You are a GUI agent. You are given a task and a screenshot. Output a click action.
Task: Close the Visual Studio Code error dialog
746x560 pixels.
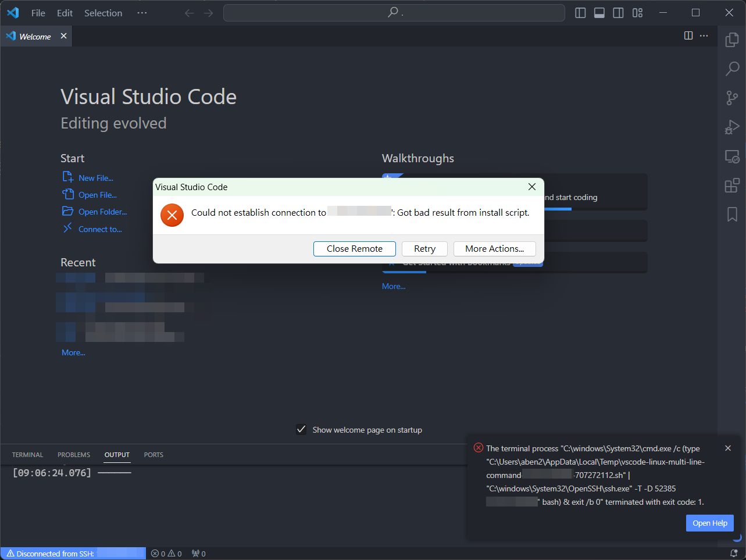point(532,187)
